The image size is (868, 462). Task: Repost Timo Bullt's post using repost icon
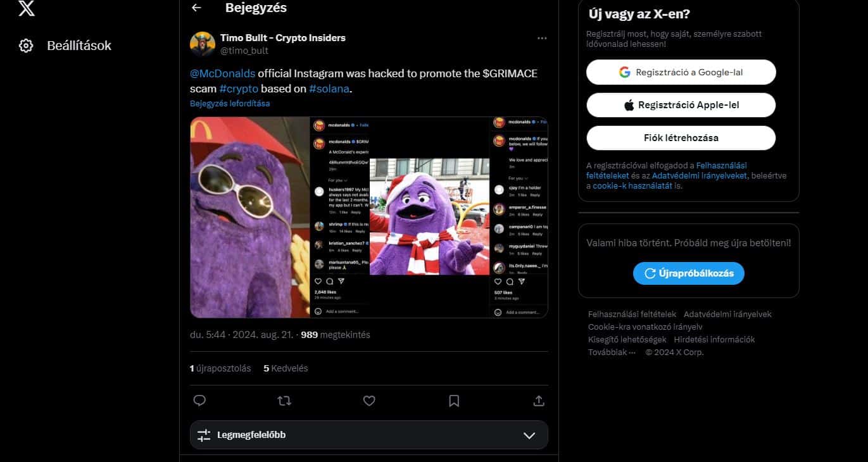[x=284, y=400]
